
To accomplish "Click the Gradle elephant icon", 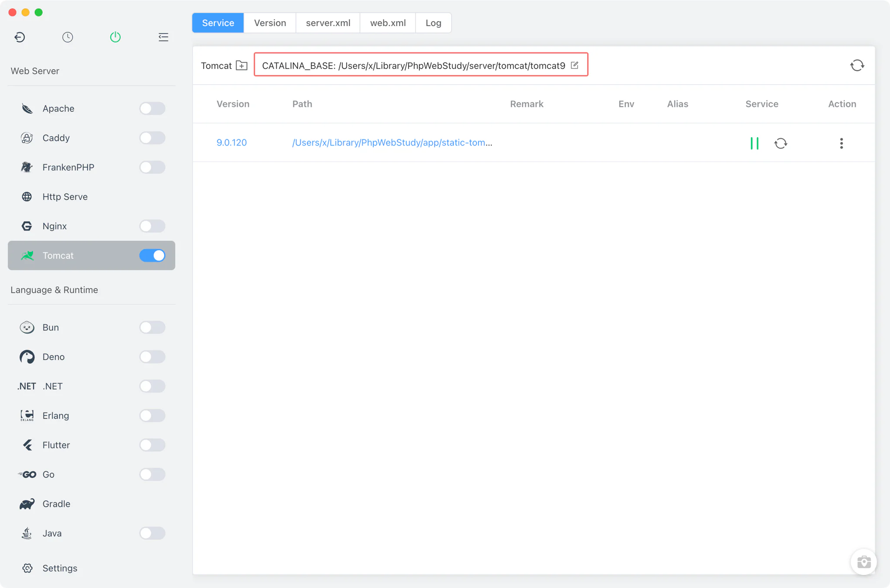I will [x=27, y=504].
